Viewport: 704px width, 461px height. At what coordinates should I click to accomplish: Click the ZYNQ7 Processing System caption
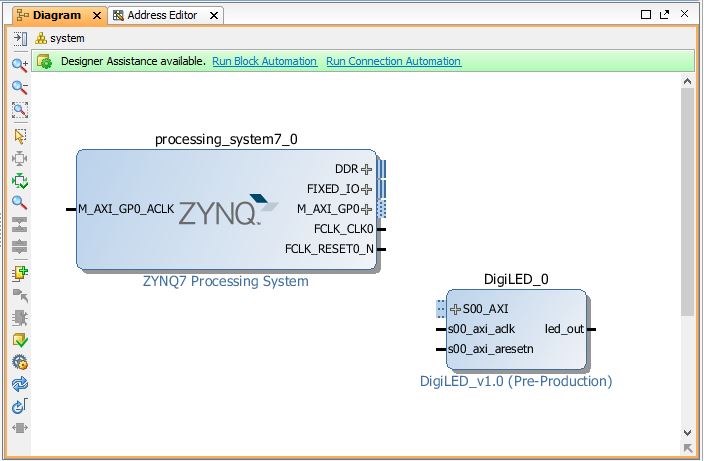226,281
